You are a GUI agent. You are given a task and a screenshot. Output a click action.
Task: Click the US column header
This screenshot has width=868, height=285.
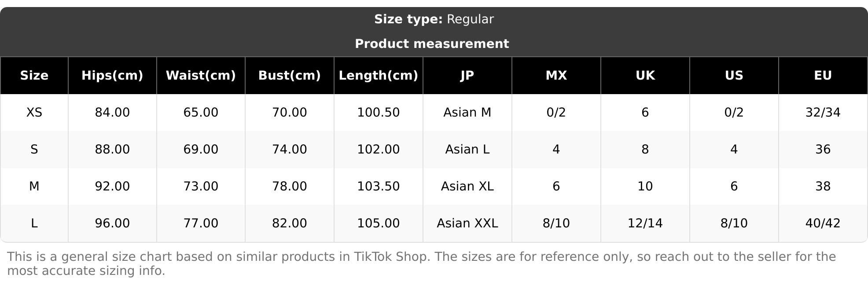pyautogui.click(x=734, y=76)
